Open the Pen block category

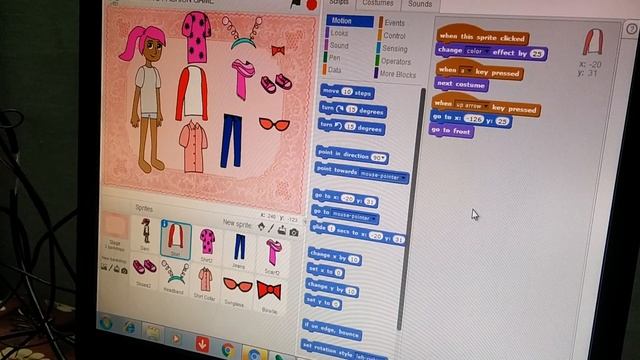click(334, 58)
